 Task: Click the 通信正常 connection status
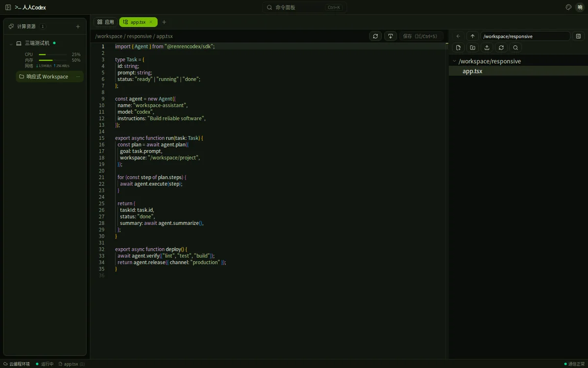pyautogui.click(x=574, y=364)
